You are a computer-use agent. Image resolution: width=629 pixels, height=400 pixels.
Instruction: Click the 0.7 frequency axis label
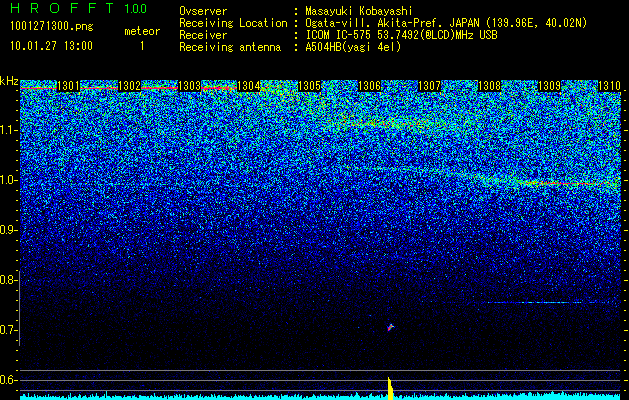[8, 330]
